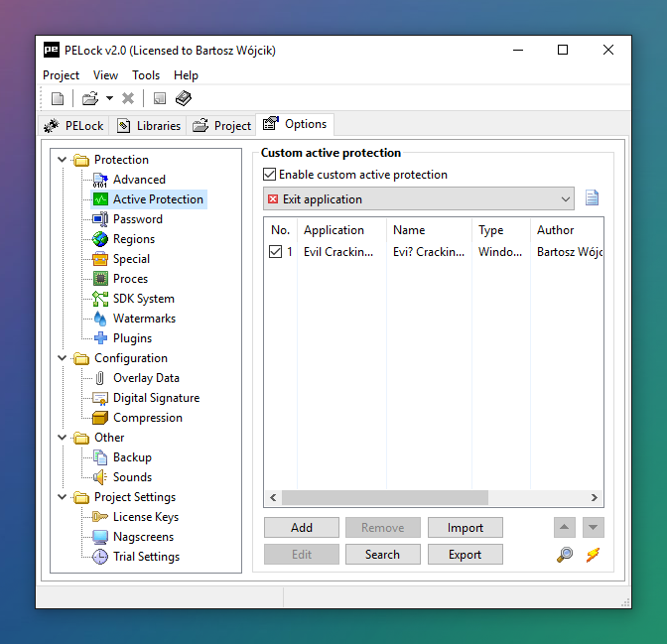Click the Application column header
This screenshot has width=667, height=644.
click(342, 230)
